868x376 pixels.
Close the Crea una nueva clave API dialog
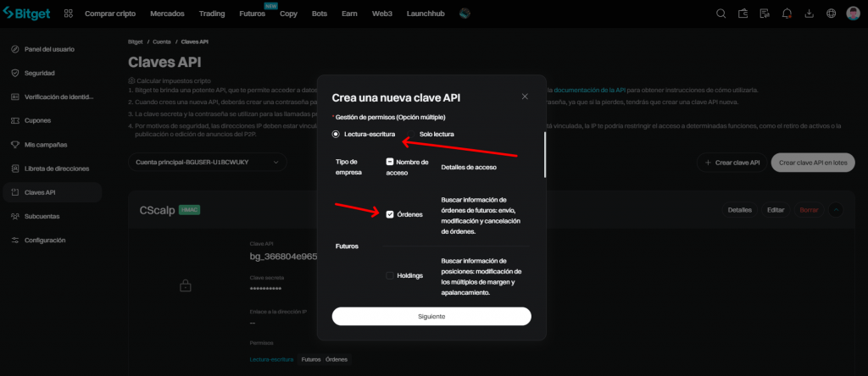click(525, 97)
